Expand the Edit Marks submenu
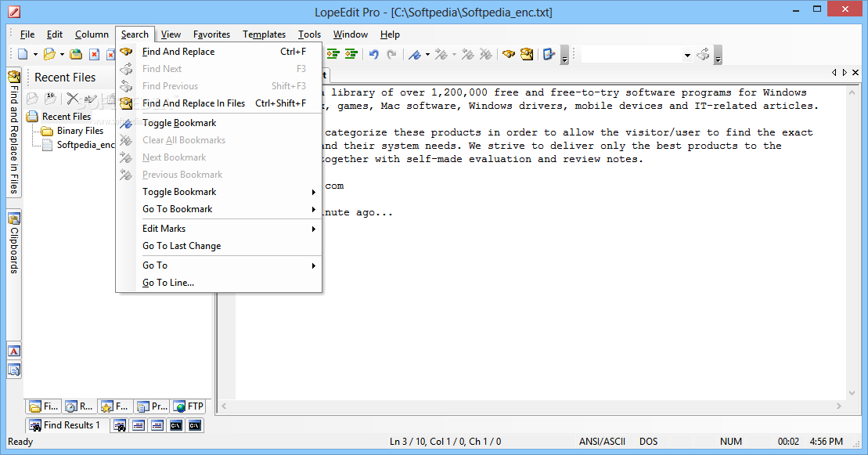This screenshot has height=455, width=868. (219, 229)
